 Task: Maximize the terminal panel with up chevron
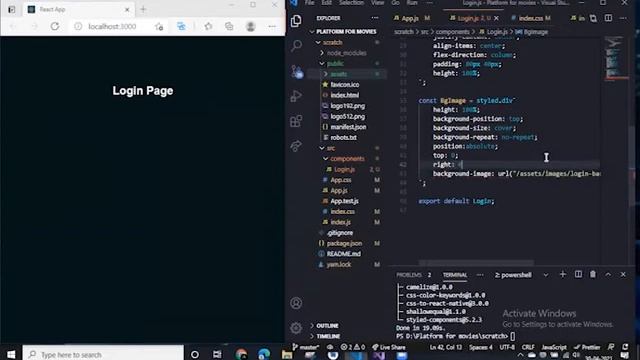[x=608, y=275]
